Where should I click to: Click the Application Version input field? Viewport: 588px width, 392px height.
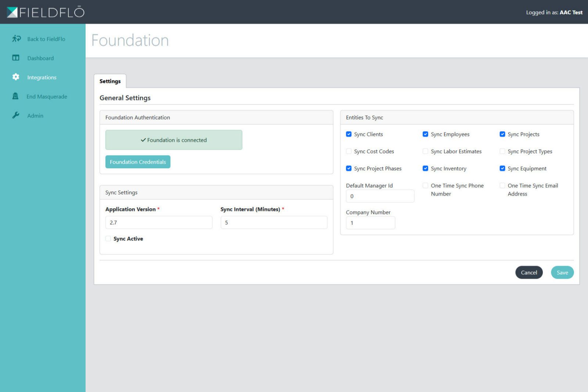159,222
